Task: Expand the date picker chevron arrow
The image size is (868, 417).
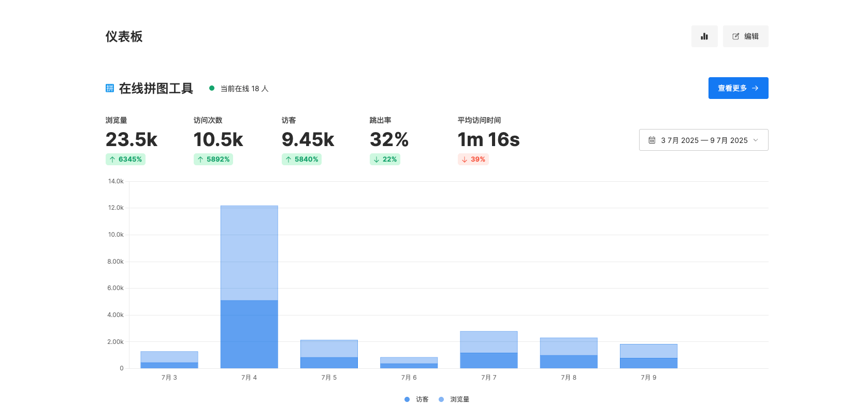Action: [x=756, y=140]
